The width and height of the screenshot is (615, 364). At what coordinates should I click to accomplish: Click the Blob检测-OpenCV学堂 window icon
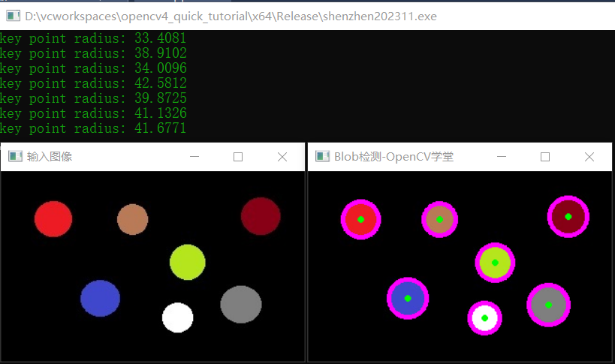click(322, 156)
